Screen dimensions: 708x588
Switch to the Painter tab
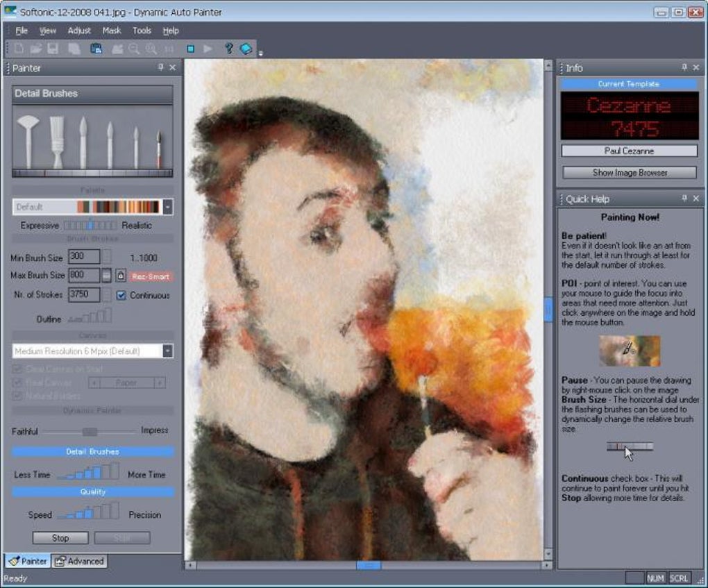28,561
